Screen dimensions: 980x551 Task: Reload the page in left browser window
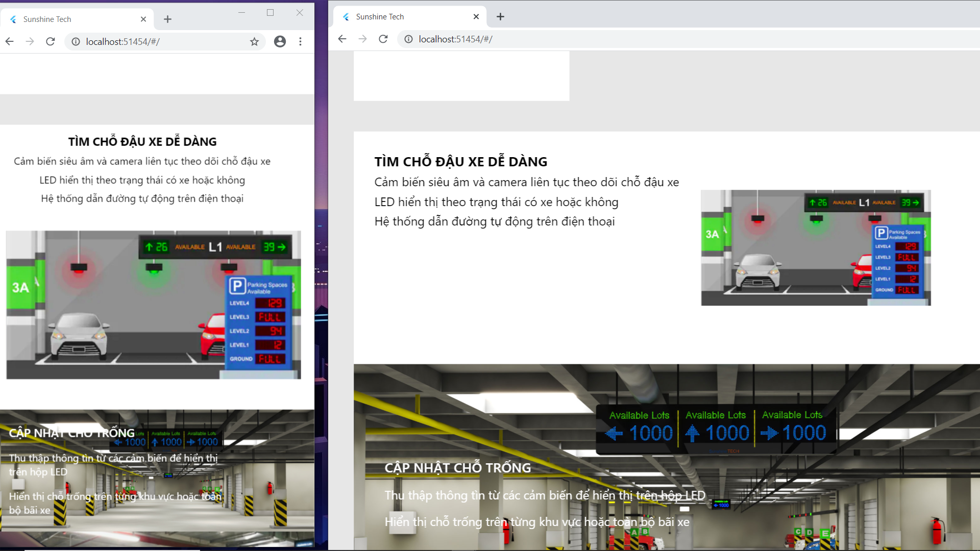(51, 41)
